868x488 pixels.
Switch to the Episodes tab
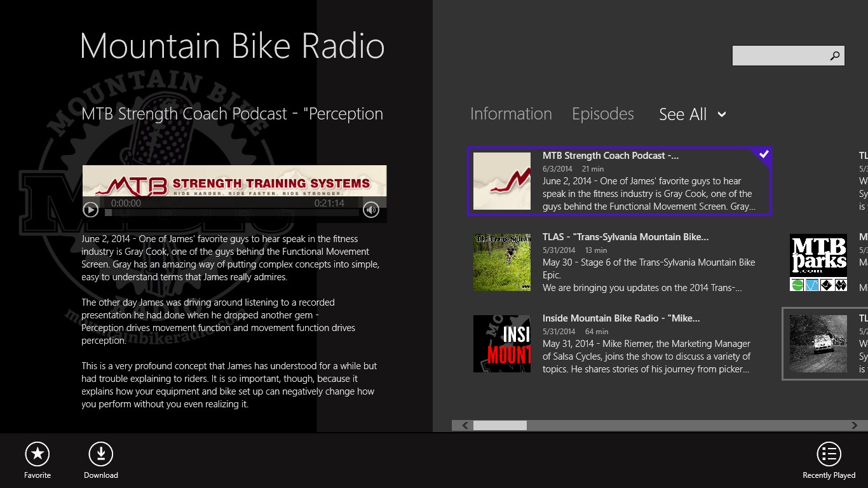pos(602,114)
